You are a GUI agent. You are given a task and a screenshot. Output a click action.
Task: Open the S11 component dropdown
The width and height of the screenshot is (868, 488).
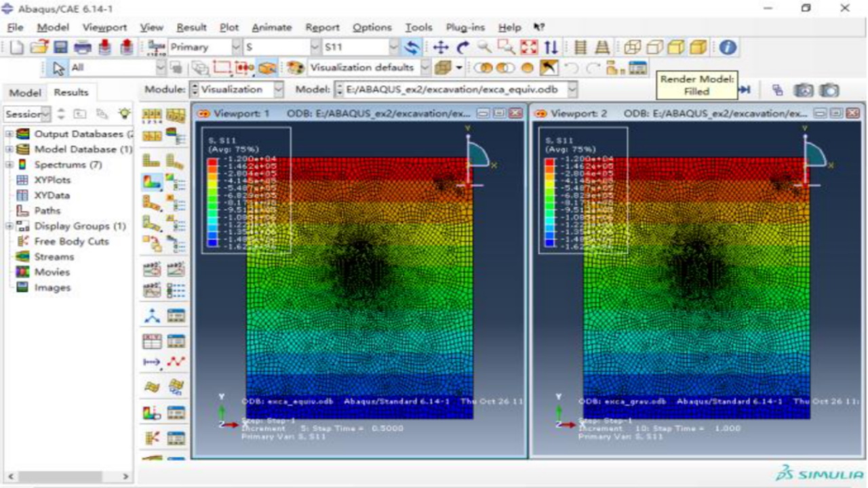coord(393,47)
